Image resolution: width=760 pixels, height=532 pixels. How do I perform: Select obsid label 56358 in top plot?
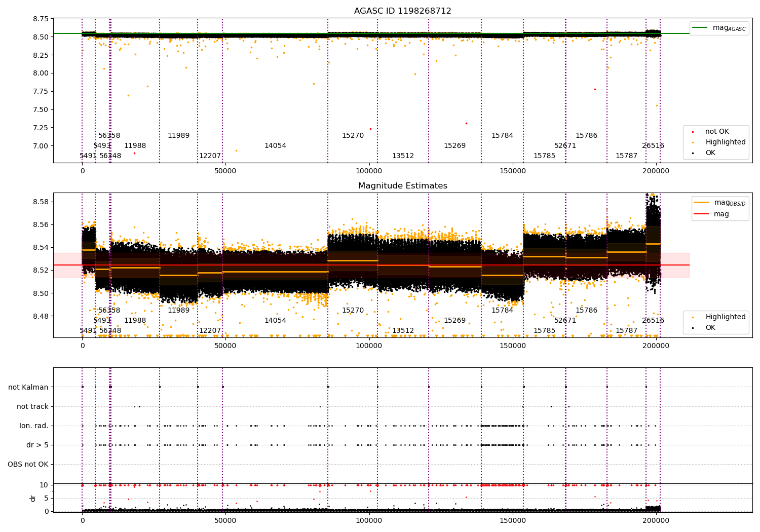(109, 136)
